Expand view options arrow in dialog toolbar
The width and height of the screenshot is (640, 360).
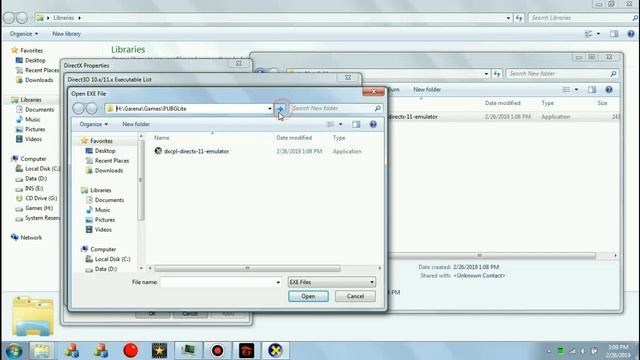tap(341, 124)
